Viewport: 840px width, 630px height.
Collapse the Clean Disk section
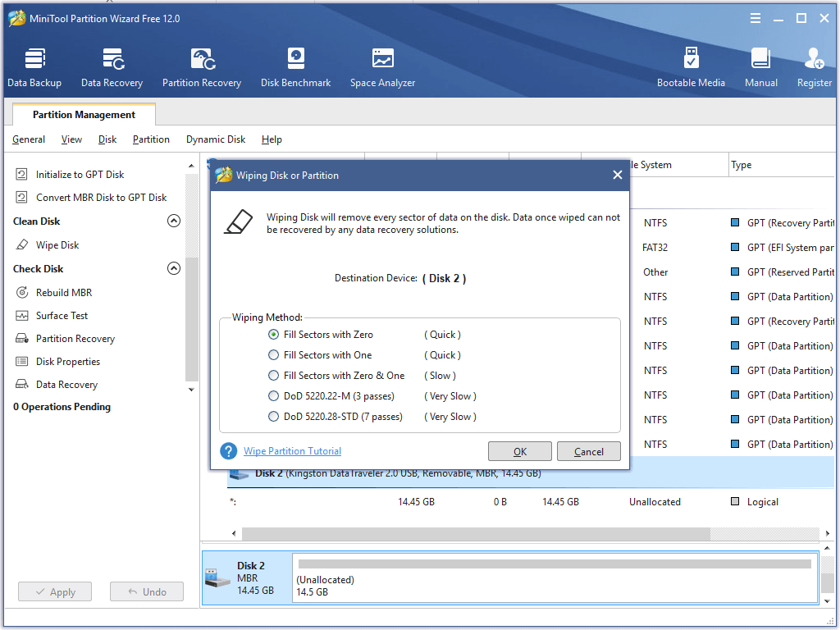click(174, 221)
